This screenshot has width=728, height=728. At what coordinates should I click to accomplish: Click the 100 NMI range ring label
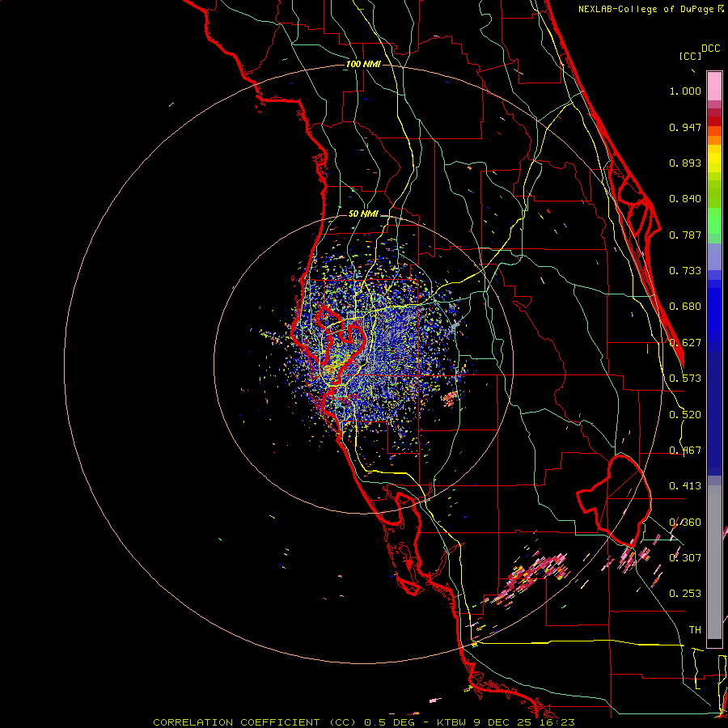[x=363, y=64]
